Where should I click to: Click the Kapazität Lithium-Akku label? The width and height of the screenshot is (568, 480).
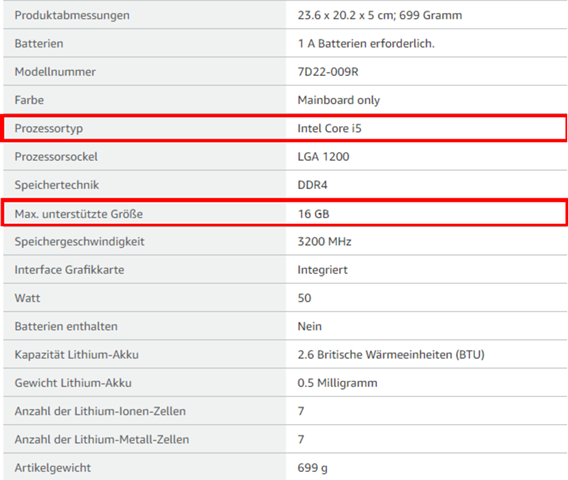pyautogui.click(x=76, y=354)
